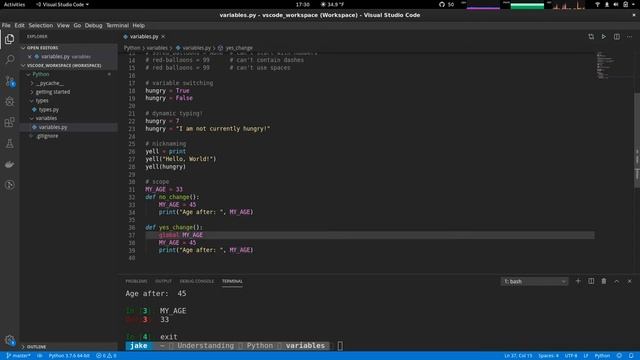This screenshot has height=360, width=640.
Task: Click the master git branch in status bar
Action: [x=18, y=356]
